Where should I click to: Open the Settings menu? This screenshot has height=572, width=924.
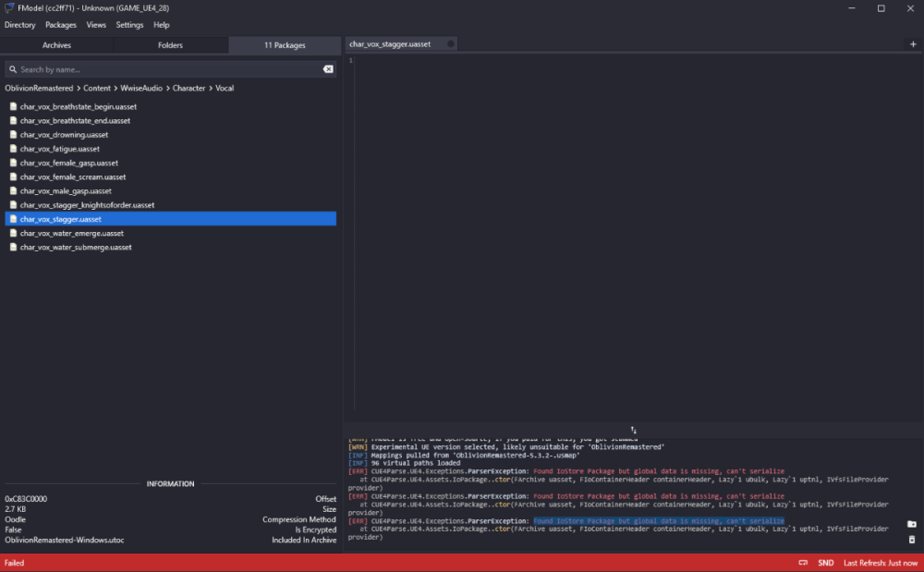(129, 25)
